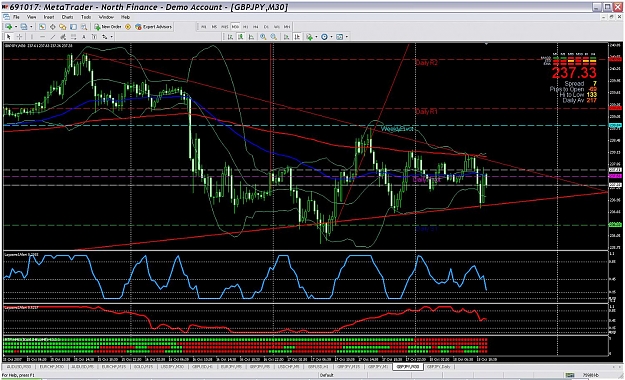Switch to the USDJPY,M30 chart tab
Image resolution: width=625 pixels, height=380 pixels.
[173, 366]
